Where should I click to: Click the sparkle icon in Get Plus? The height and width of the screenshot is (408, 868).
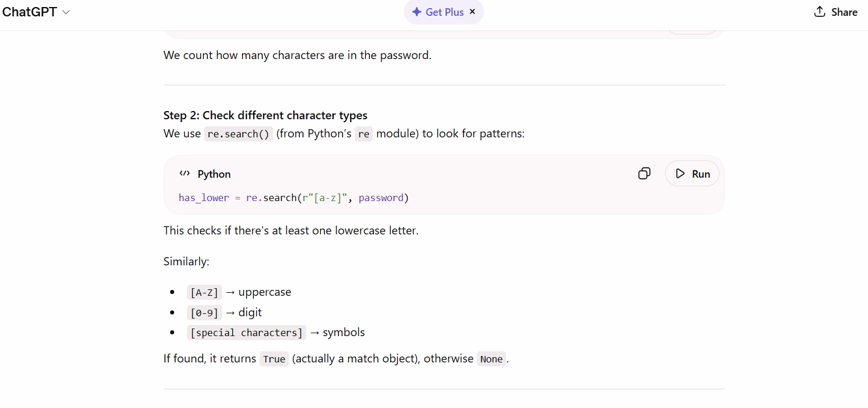pyautogui.click(x=417, y=12)
